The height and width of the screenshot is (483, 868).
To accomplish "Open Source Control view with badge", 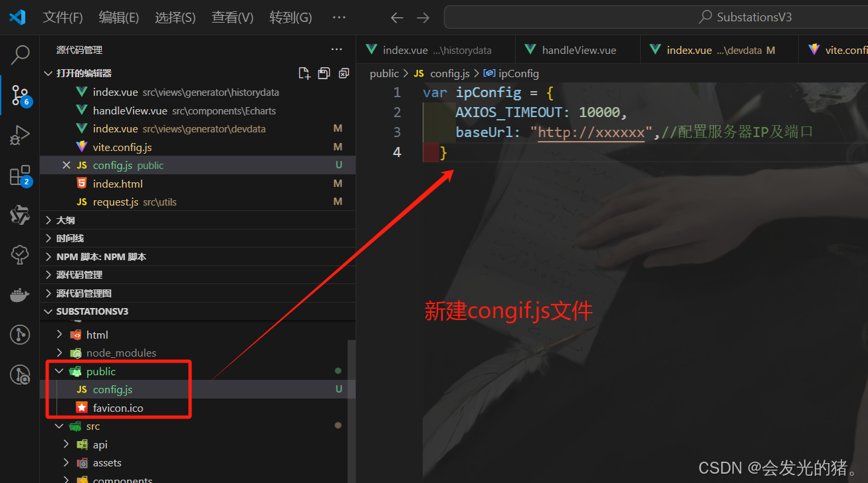I will [20, 96].
